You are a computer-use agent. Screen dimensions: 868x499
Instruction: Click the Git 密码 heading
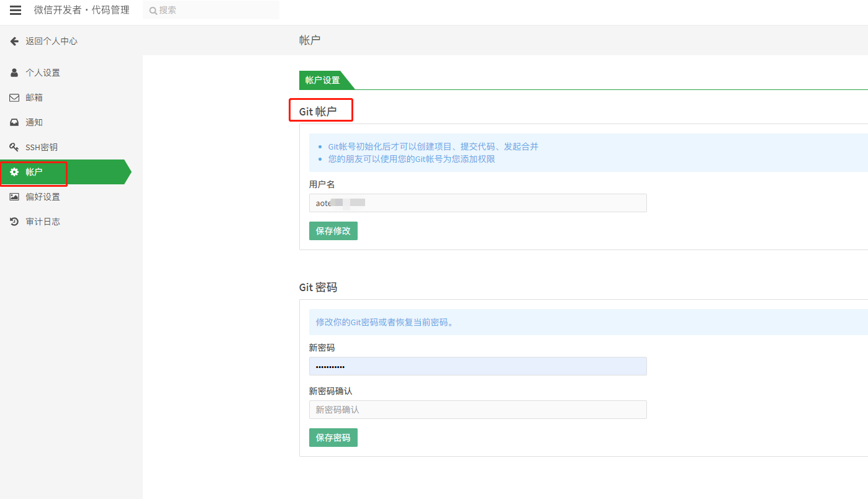[319, 287]
